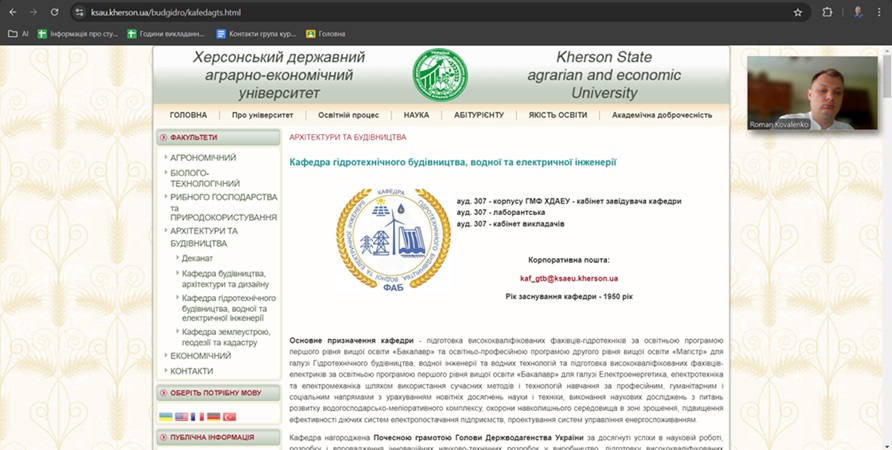Screen dimensions: 892x450
Task: Expand the БІОЛОГО-ТЕХНОЛОГІЧНИЙ faculty entry
Action: coord(205,178)
